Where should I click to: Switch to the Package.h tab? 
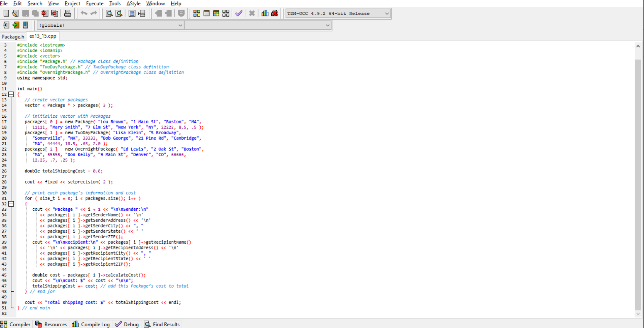coord(13,36)
